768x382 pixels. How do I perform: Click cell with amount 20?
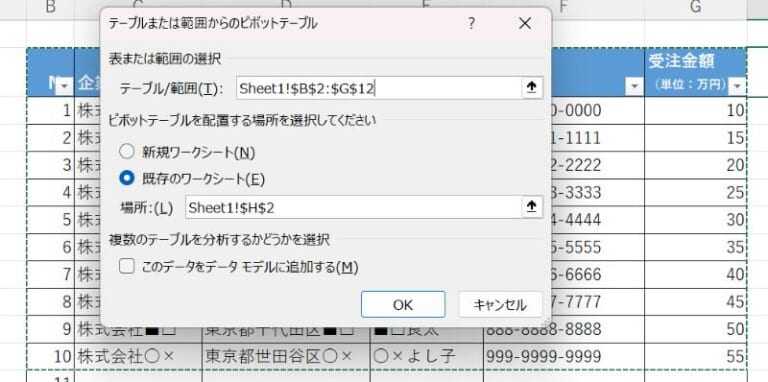pos(696,165)
